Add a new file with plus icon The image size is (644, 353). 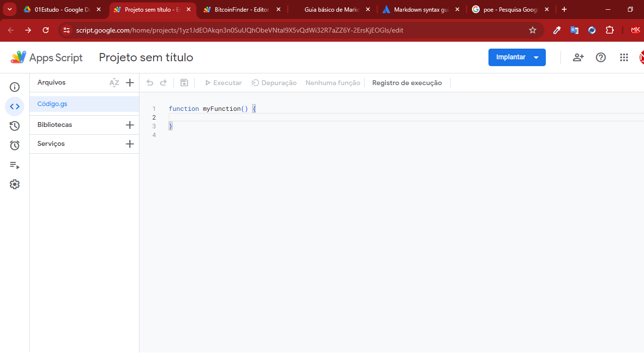[x=130, y=83]
